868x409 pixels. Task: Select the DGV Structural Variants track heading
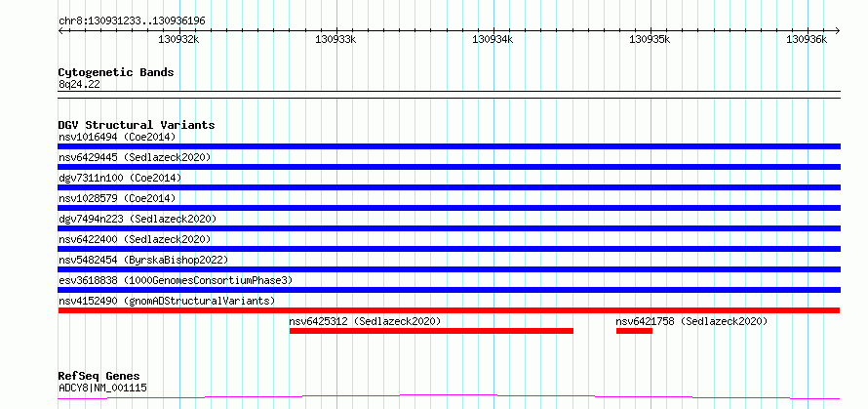tap(137, 125)
